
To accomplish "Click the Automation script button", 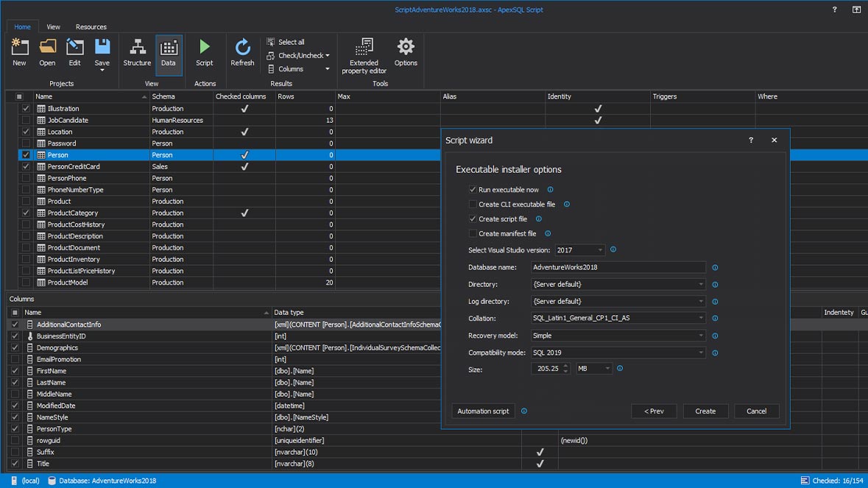I will point(483,411).
